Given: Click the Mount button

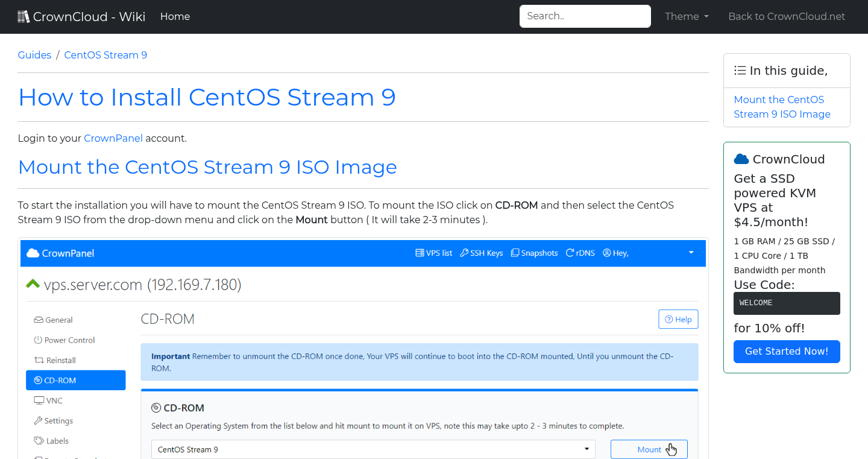Looking at the screenshot, I should pos(649,449).
